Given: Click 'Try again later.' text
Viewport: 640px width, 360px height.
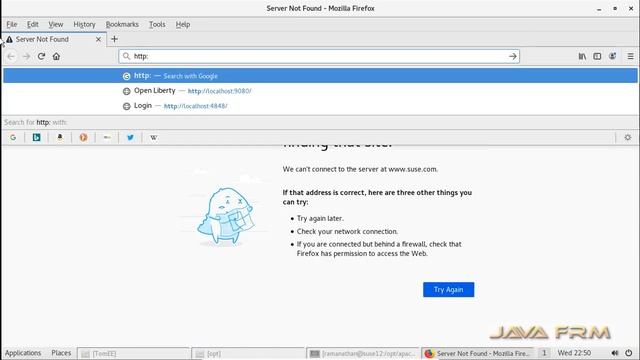Looking at the screenshot, I should click(x=320, y=218).
